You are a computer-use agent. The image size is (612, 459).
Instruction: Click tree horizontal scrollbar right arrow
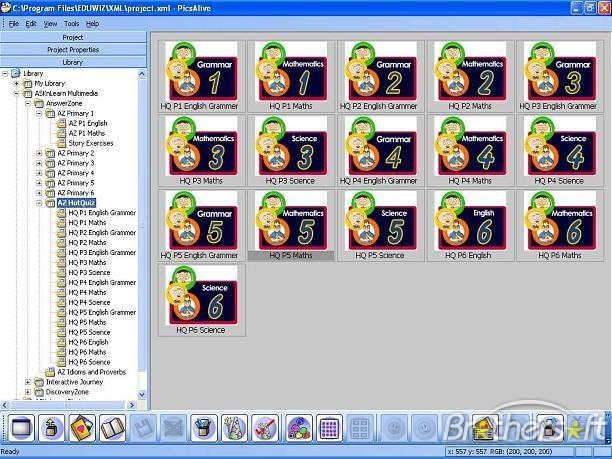coord(132,406)
